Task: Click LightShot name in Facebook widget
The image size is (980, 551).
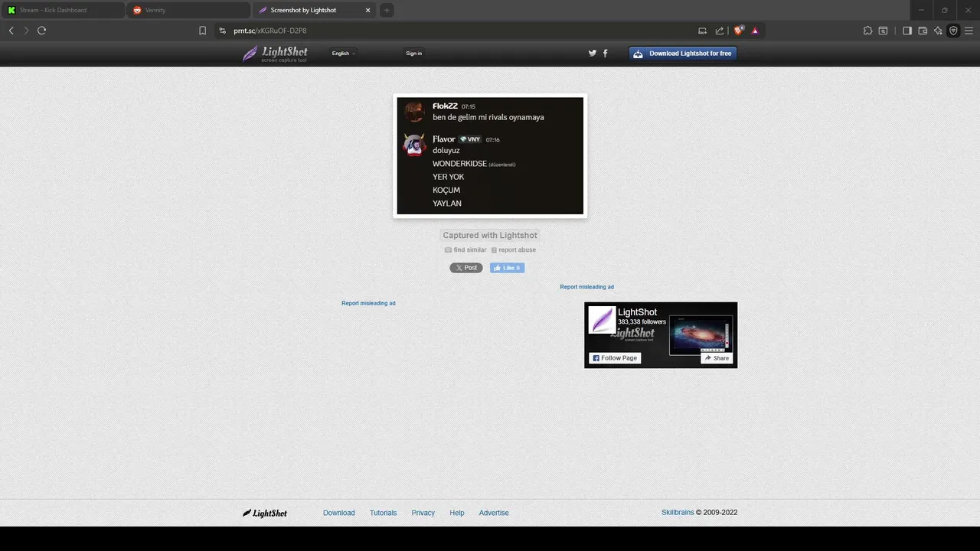Action: click(x=637, y=312)
